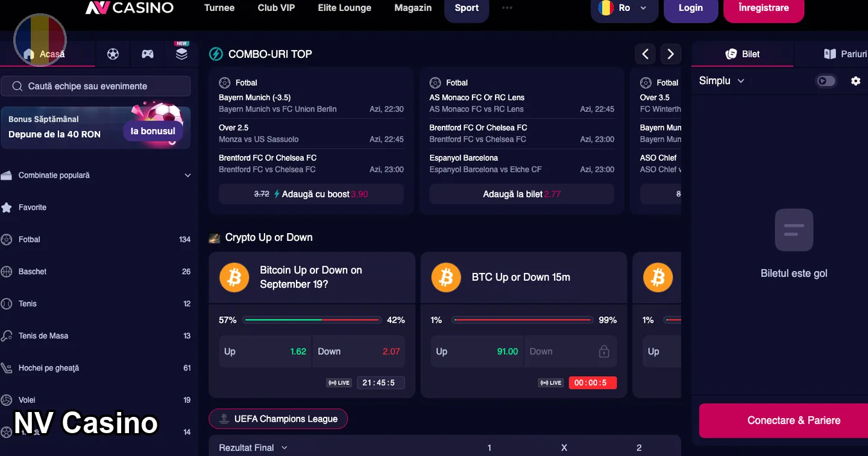868x456 pixels.
Task: Open the Fotbal sport category
Action: [x=96, y=239]
